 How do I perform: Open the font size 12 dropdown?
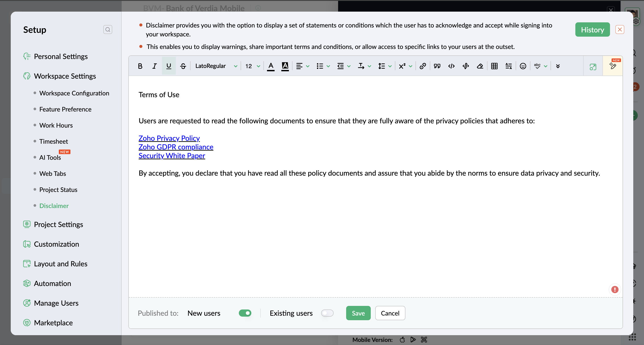(x=252, y=66)
